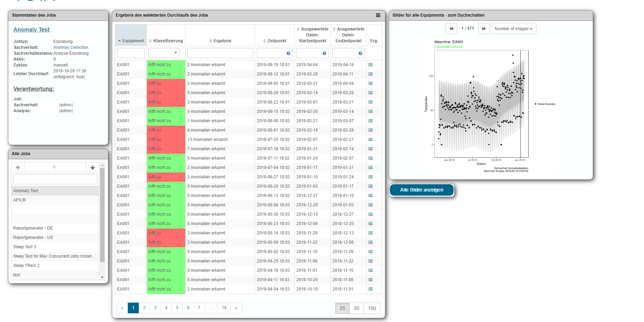Go to results page 7
Image resolution: width=644 pixels, height=322 pixels.
[199, 308]
